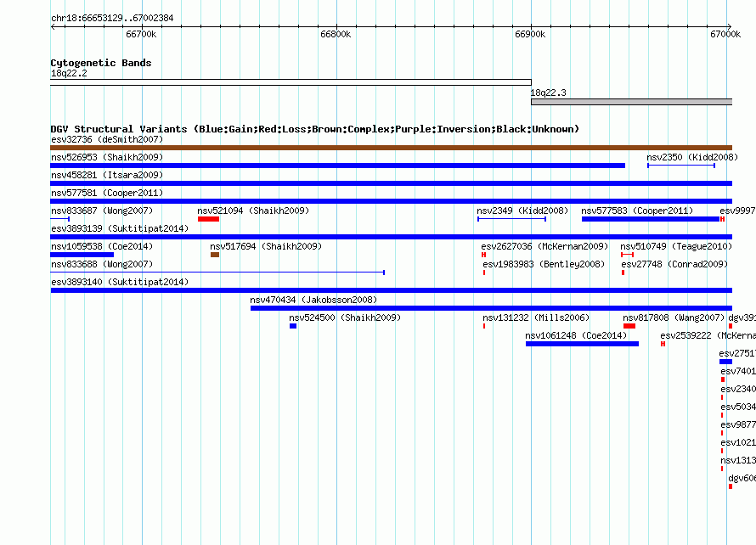Select the 18q22.2 cytogenetic band bar
The height and width of the screenshot is (545, 756).
tap(291, 82)
